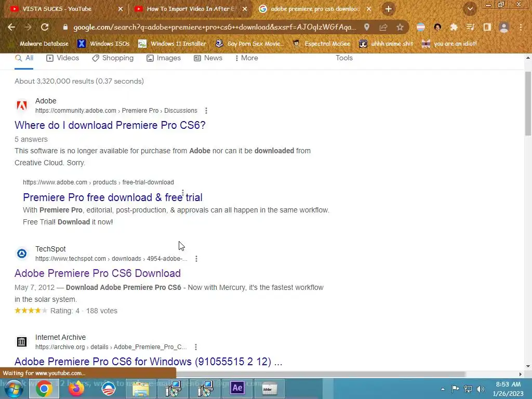532x399 pixels.
Task: Reload the current Google search page
Action: click(45, 27)
